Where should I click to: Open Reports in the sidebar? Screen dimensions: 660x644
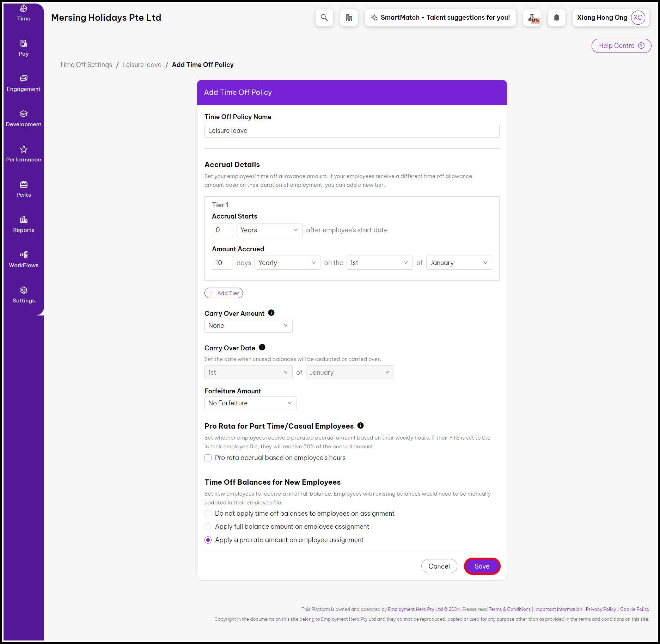24,224
